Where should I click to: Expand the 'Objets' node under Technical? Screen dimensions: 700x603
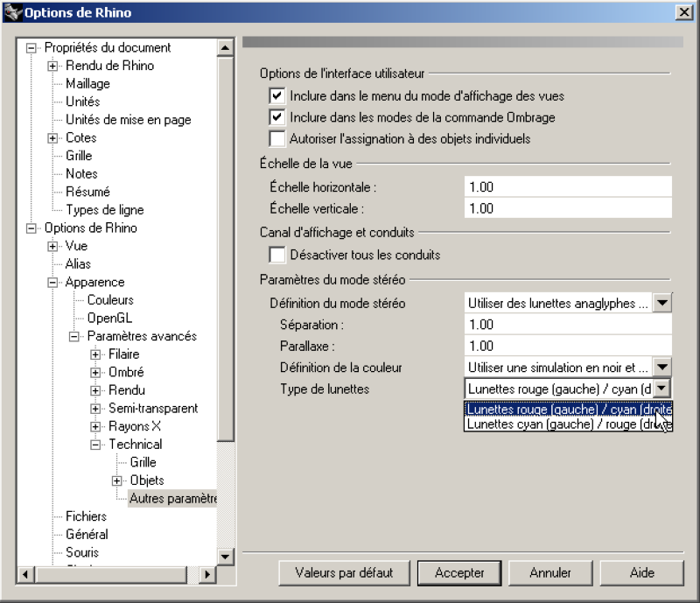point(116,480)
